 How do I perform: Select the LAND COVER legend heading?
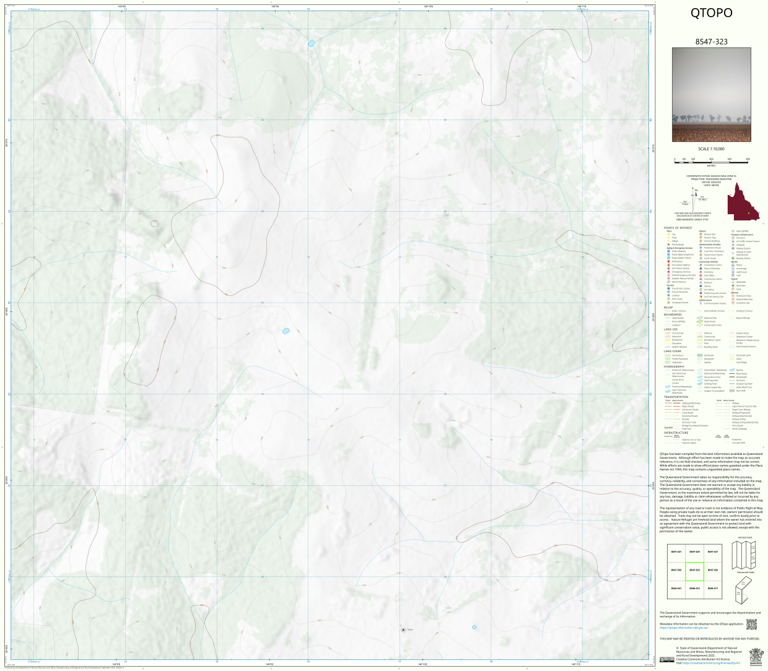click(672, 351)
